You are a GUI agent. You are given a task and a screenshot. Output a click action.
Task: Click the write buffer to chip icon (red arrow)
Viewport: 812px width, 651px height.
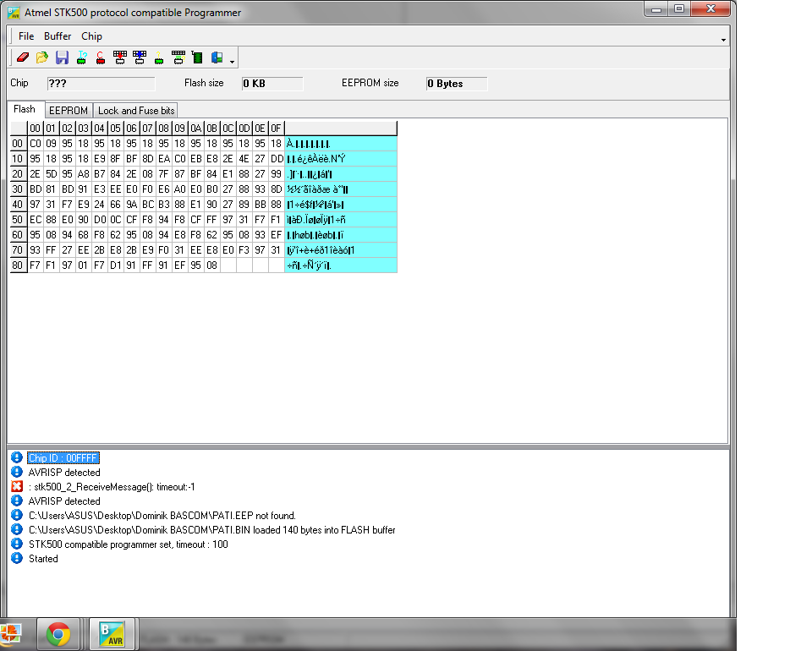pos(119,57)
